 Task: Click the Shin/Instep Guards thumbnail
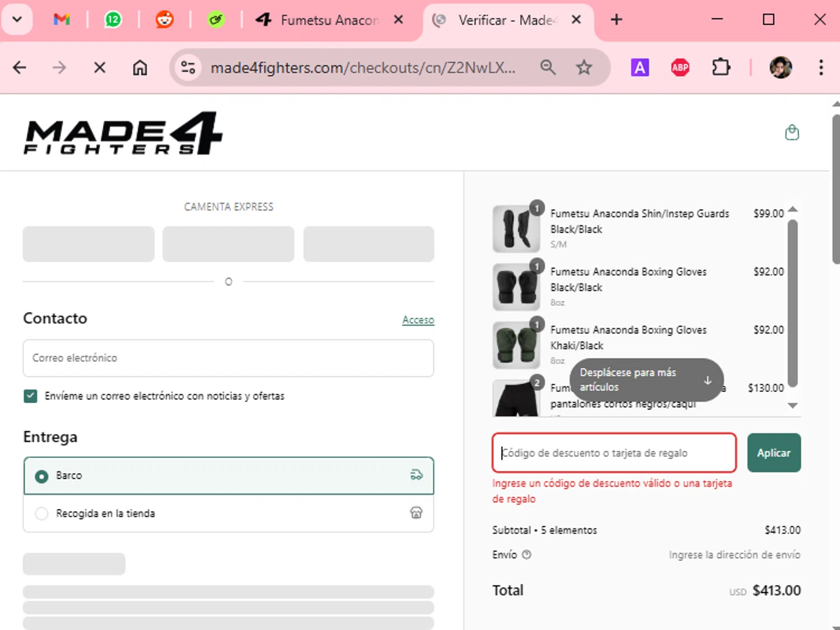click(516, 228)
